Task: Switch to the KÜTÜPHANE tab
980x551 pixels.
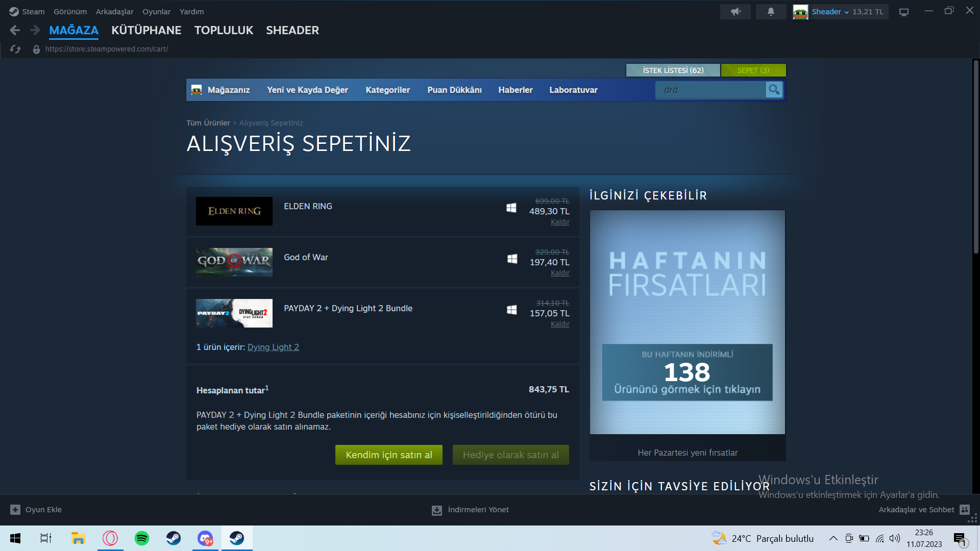Action: click(x=146, y=31)
